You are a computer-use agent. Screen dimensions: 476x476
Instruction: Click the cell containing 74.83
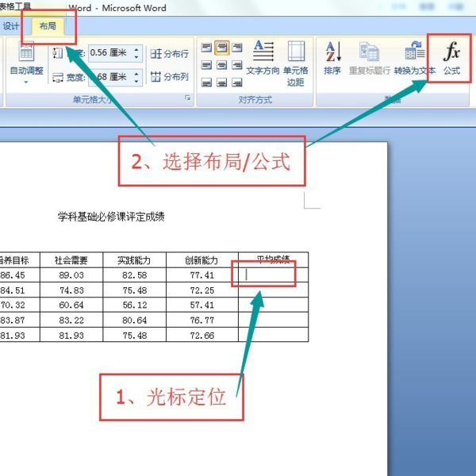point(71,290)
